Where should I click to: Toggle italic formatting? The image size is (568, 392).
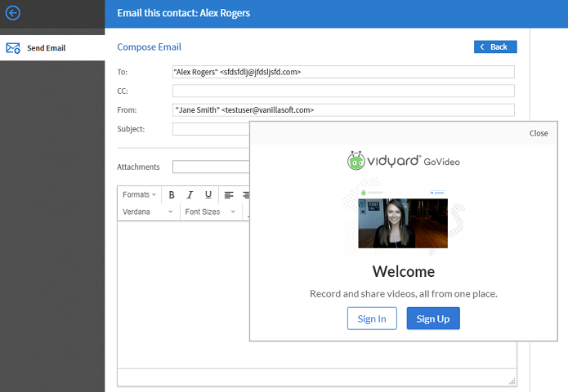(190, 194)
